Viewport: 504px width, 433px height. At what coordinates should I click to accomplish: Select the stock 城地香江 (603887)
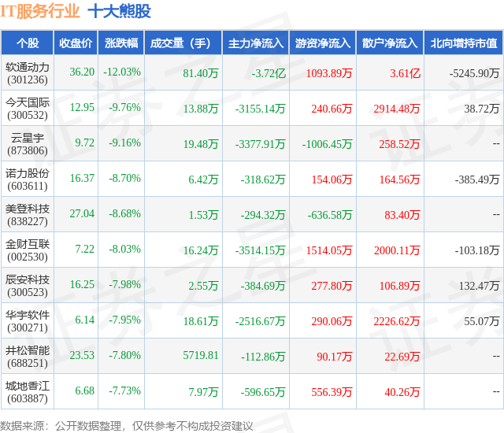tap(28, 392)
